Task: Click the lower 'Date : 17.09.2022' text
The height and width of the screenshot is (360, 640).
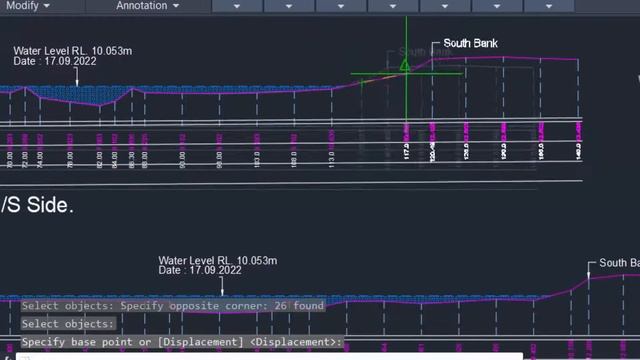Action: (200, 270)
